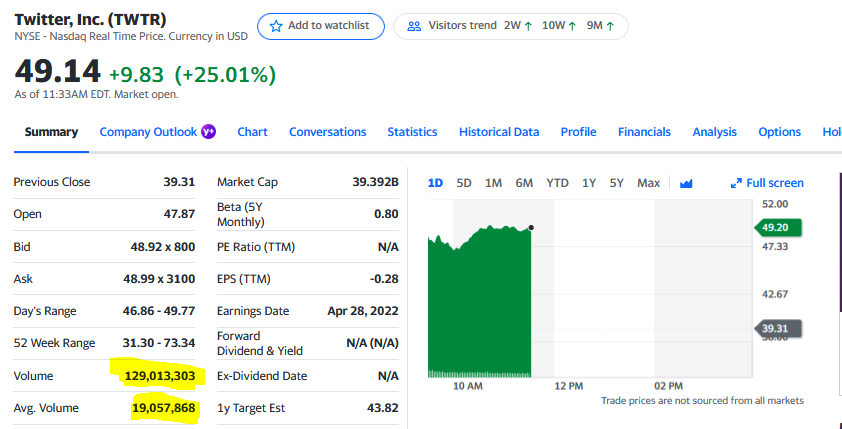
Task: Select the 1M chart range
Action: (x=493, y=183)
